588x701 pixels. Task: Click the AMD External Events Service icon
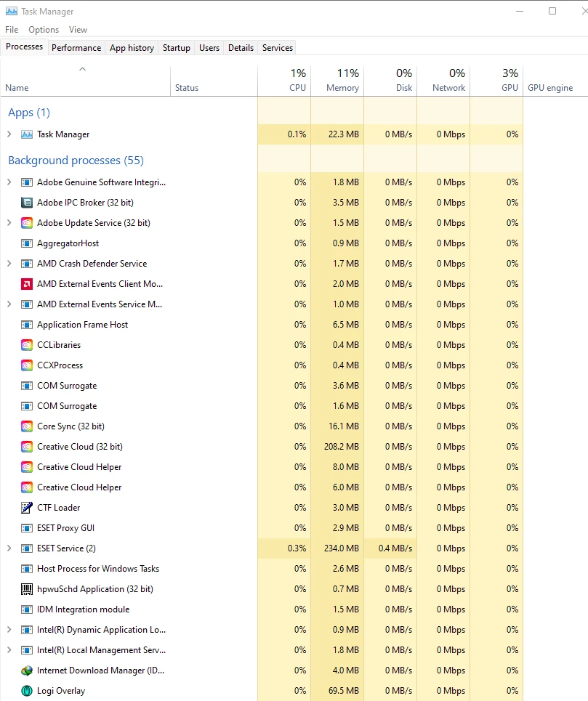(27, 304)
